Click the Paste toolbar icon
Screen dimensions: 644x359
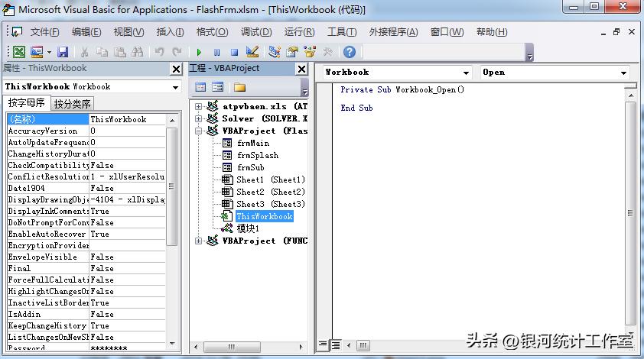click(119, 52)
